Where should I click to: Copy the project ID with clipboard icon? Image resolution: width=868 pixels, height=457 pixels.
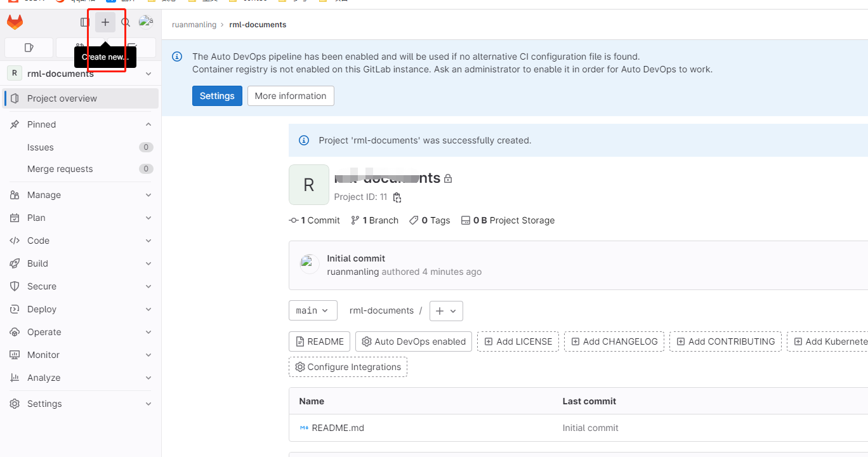pyautogui.click(x=397, y=197)
